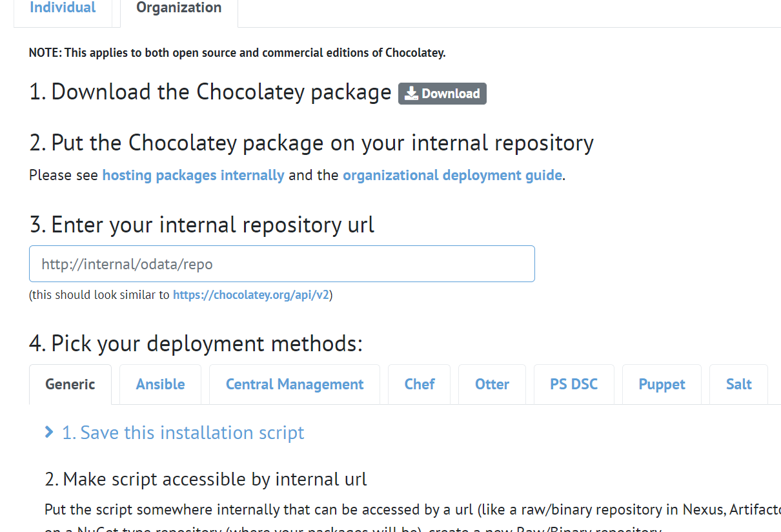Open the Puppet deployment tab
The height and width of the screenshot is (532, 781).
coord(662,384)
